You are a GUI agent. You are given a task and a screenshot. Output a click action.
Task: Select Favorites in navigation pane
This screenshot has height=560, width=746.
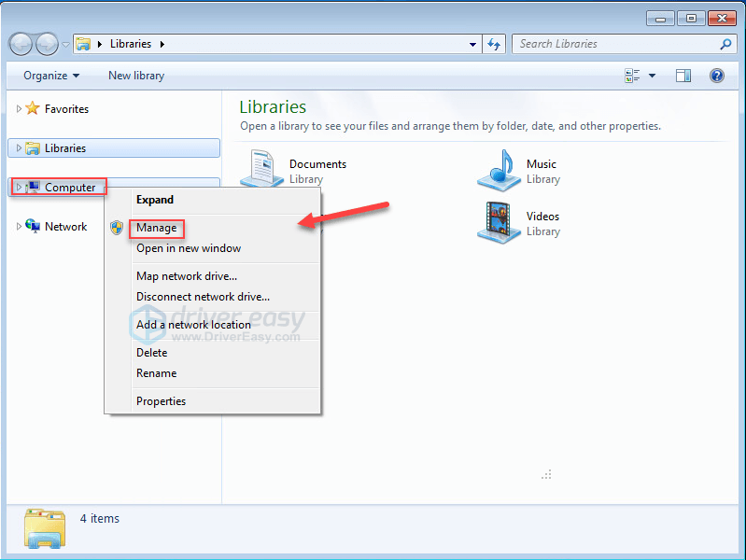(66, 109)
